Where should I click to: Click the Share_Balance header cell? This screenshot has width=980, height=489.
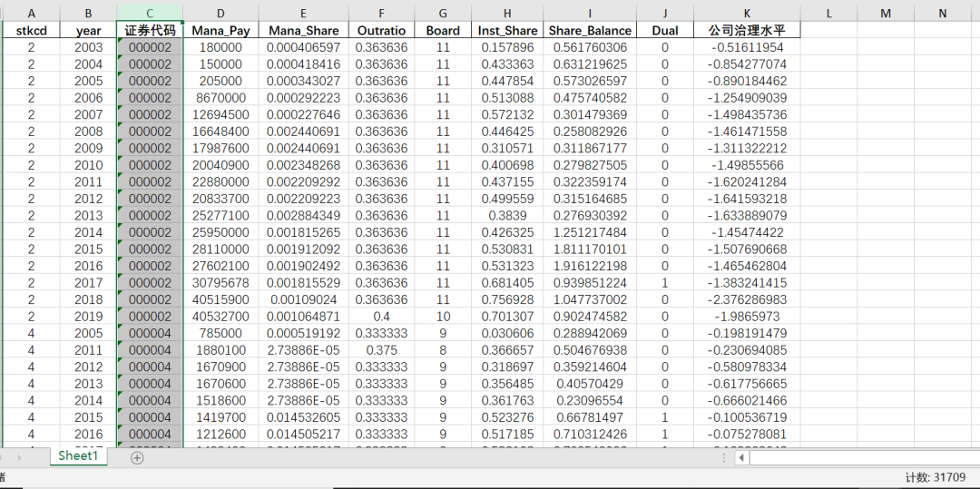(x=590, y=30)
